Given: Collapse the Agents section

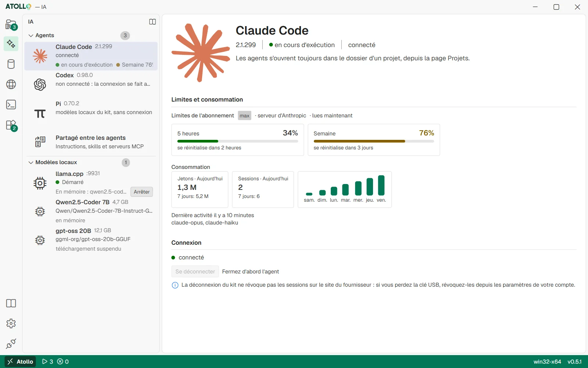Looking at the screenshot, I should [x=31, y=35].
